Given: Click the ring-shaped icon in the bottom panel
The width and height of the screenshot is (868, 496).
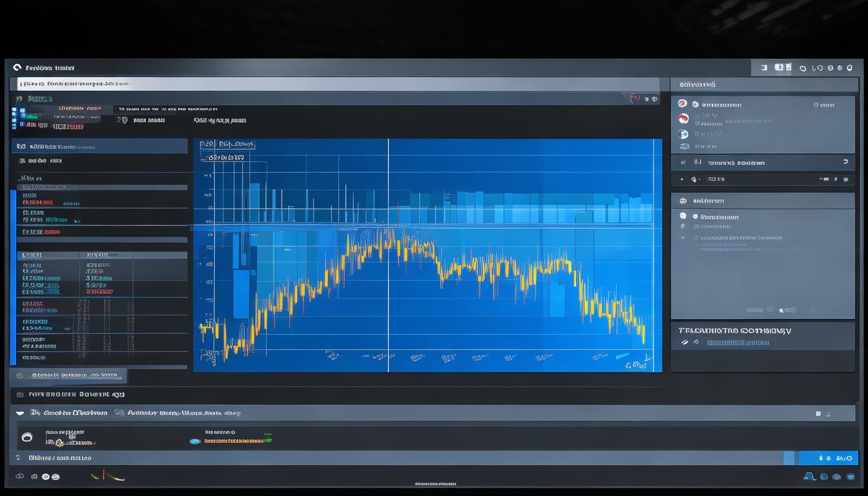Looking at the screenshot, I should pyautogui.click(x=27, y=437).
